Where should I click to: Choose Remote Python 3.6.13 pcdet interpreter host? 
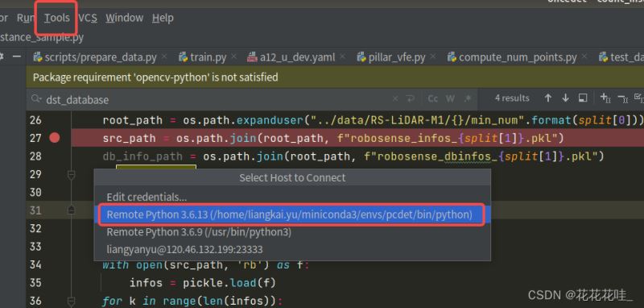(x=292, y=214)
